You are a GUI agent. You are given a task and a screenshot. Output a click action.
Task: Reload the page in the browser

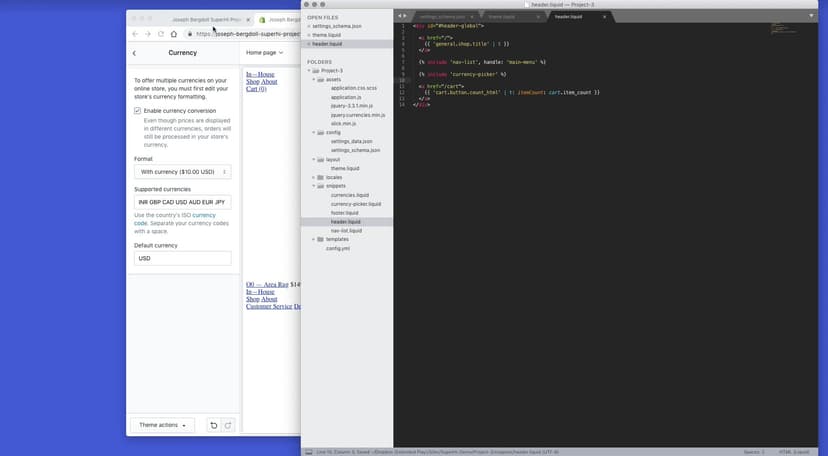coord(161,34)
